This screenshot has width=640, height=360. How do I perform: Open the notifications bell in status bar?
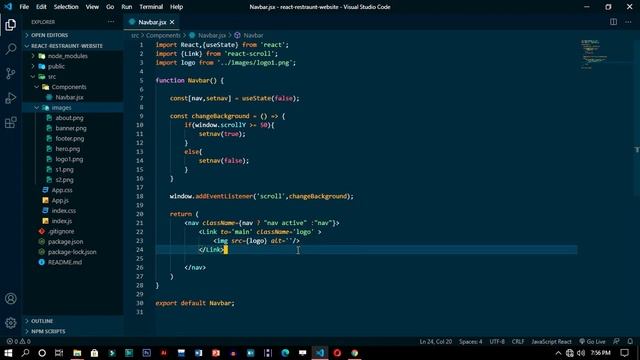pyautogui.click(x=630, y=341)
